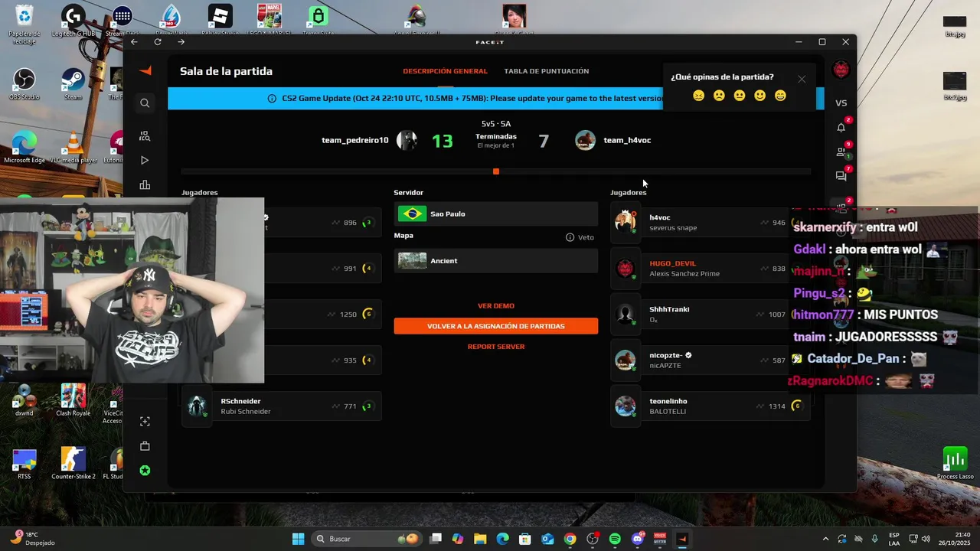Viewport: 980px width, 551px height.
Task: Open the matchmaking finder icon in sidebar
Action: pos(145,136)
